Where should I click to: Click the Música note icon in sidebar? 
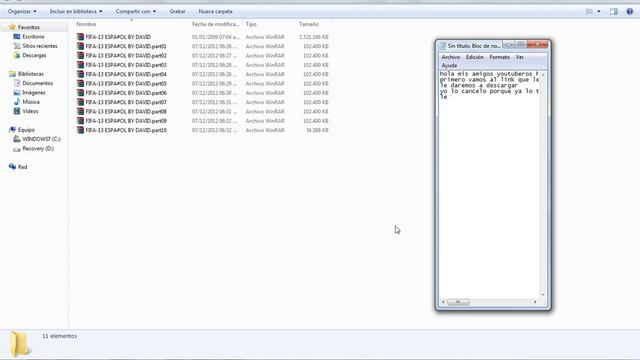tap(17, 102)
